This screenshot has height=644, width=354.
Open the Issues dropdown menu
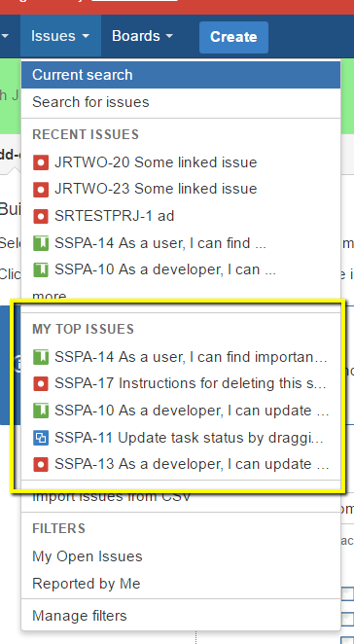[60, 36]
